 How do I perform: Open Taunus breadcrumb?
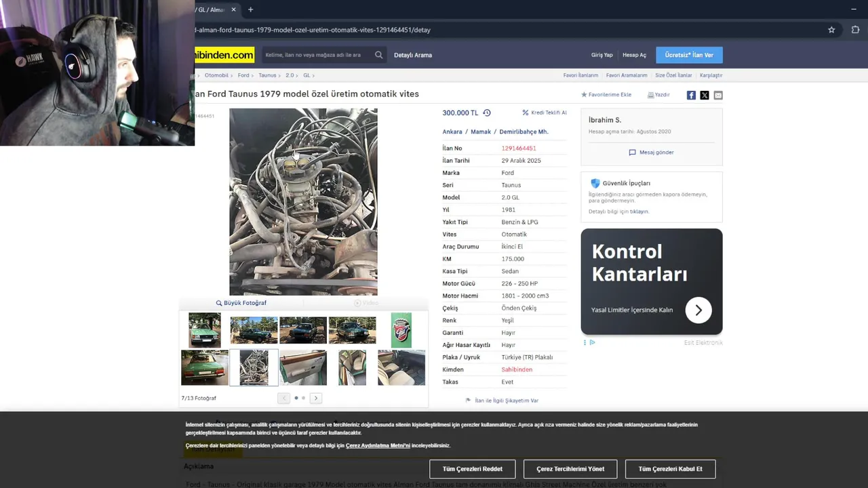pyautogui.click(x=267, y=75)
